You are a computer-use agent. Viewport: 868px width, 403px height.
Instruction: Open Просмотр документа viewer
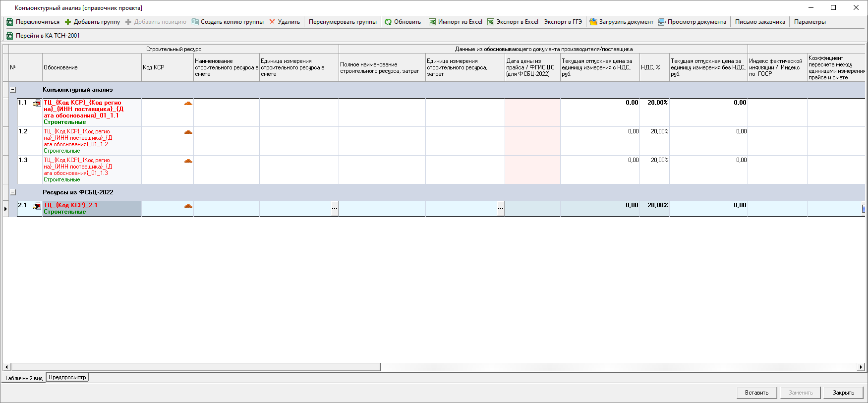point(692,22)
